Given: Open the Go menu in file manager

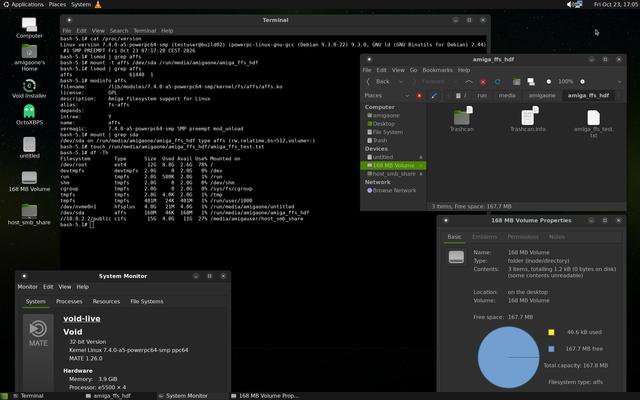Looking at the screenshot, I should coord(413,70).
